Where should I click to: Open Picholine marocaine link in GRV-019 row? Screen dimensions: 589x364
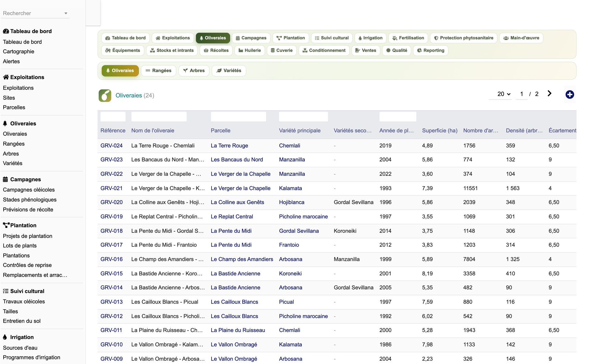coord(303,217)
